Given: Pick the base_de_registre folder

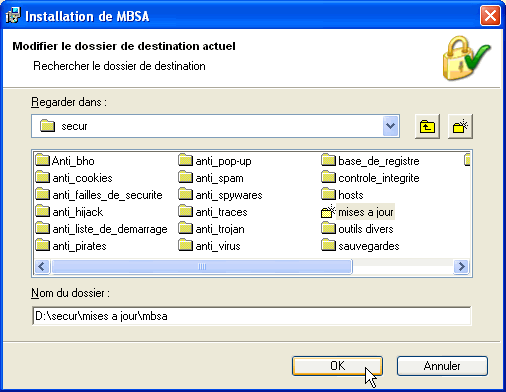Looking at the screenshot, I should pos(370,161).
